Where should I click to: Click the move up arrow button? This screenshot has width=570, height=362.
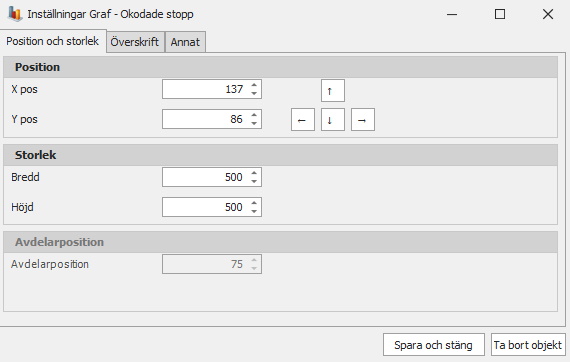pyautogui.click(x=333, y=90)
